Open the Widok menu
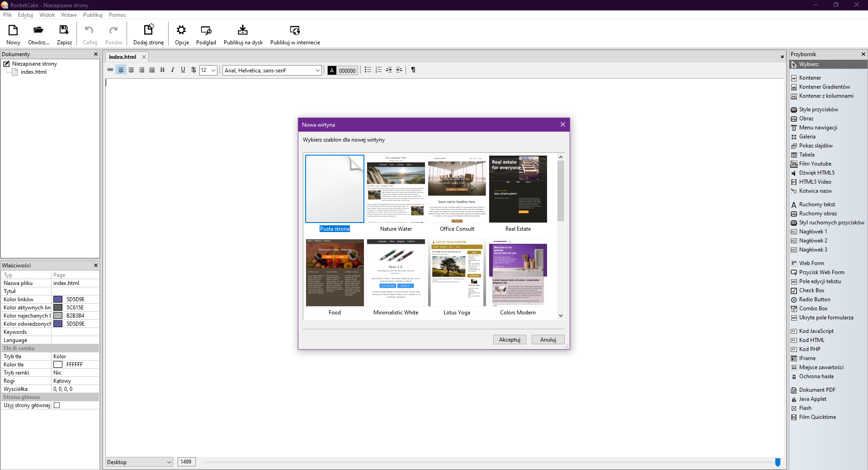The image size is (868, 470). (x=47, y=15)
